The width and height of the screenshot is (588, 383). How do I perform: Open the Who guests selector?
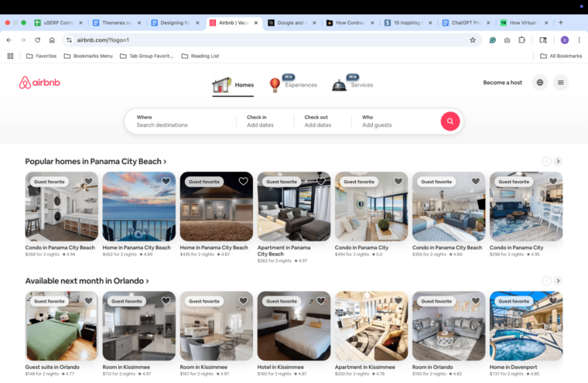395,121
